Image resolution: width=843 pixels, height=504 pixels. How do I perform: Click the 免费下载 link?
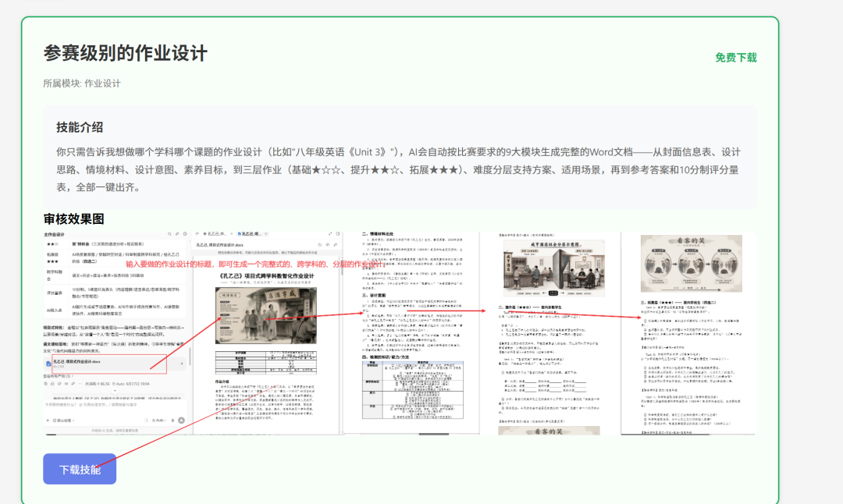(735, 58)
